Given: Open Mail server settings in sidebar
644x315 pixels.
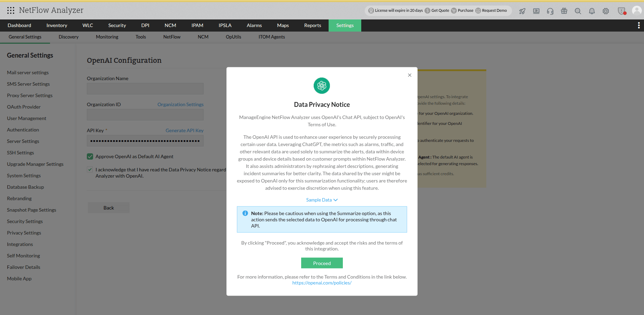Looking at the screenshot, I should (28, 73).
